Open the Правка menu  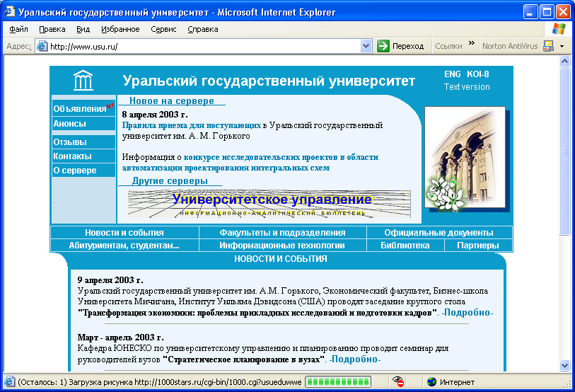(x=52, y=29)
